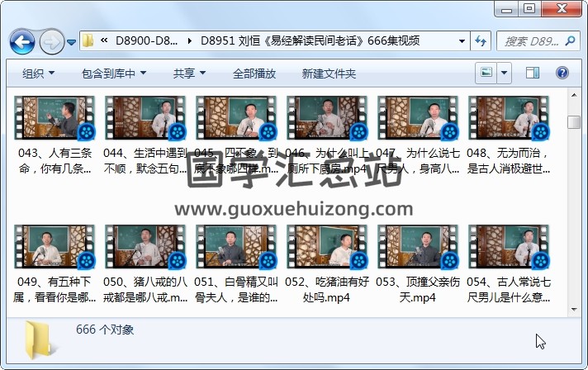The width and height of the screenshot is (588, 370).
Task: Close the Explorer window
Action: [x=562, y=9]
